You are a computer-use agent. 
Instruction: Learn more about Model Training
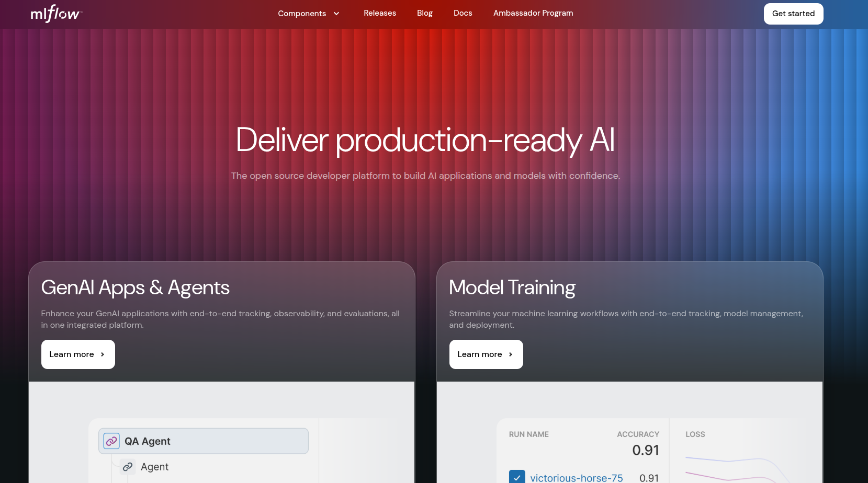click(x=486, y=354)
